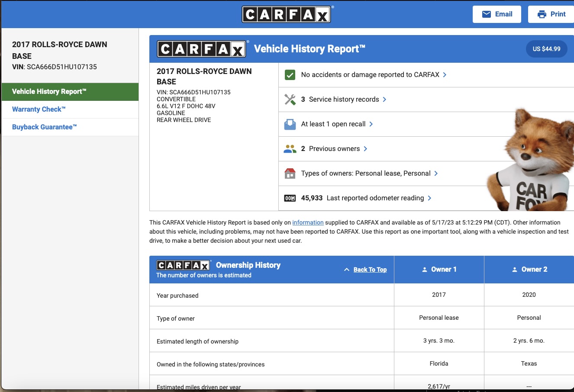Click the 2017 year purchased cell
The height and width of the screenshot is (392, 574).
pyautogui.click(x=439, y=295)
